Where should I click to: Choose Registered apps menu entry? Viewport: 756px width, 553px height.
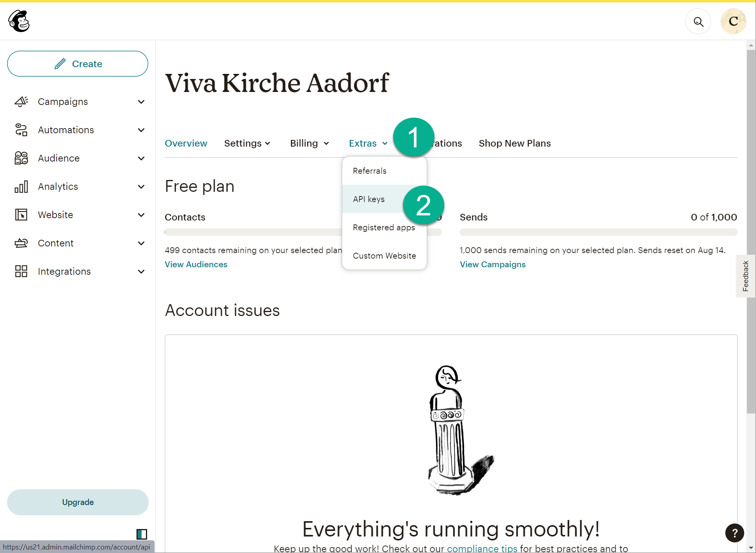pyautogui.click(x=384, y=228)
